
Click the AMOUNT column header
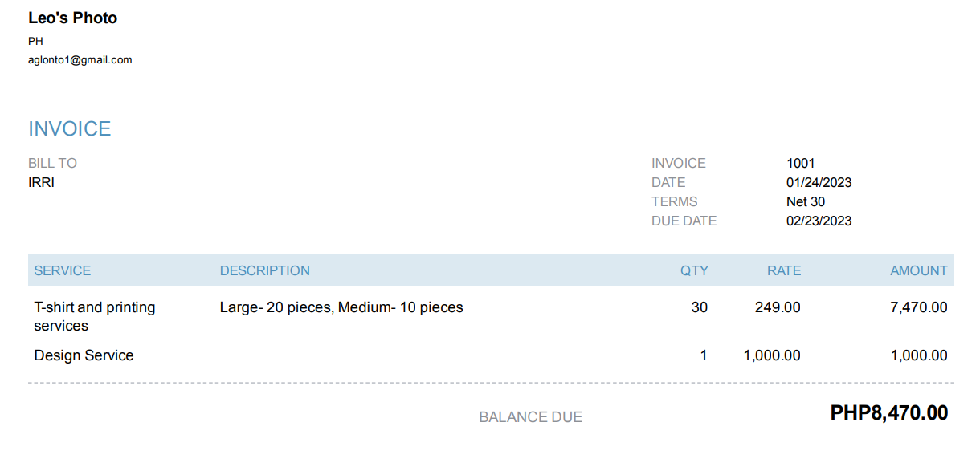point(918,271)
